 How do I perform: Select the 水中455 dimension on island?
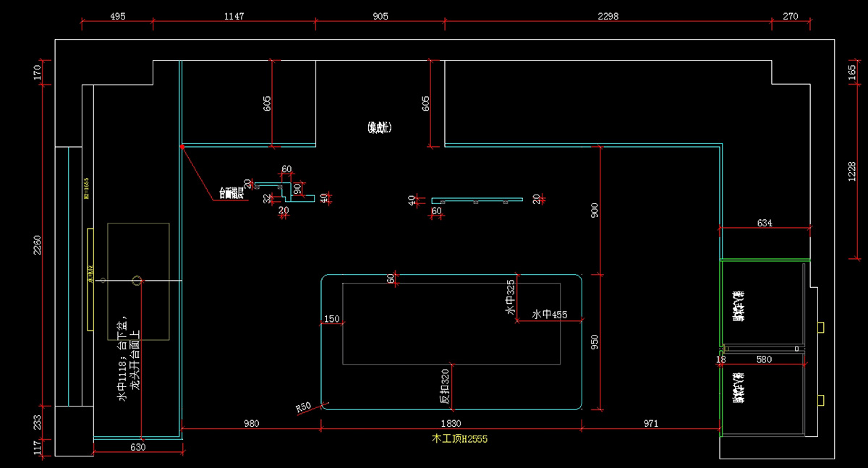(549, 315)
